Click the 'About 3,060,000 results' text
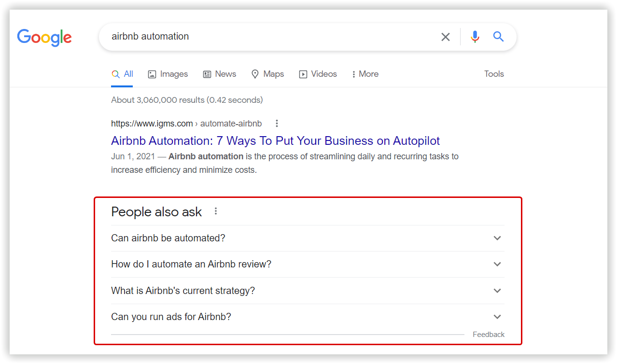617x364 pixels. (x=187, y=100)
